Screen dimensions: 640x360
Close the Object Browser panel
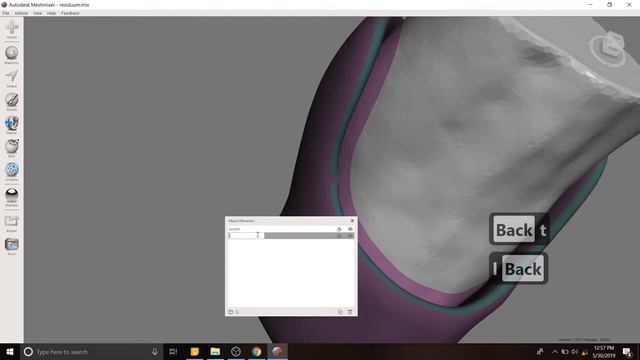[x=352, y=221]
